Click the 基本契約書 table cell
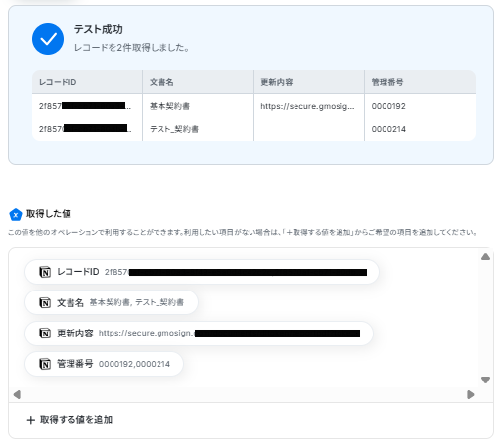 pos(198,106)
